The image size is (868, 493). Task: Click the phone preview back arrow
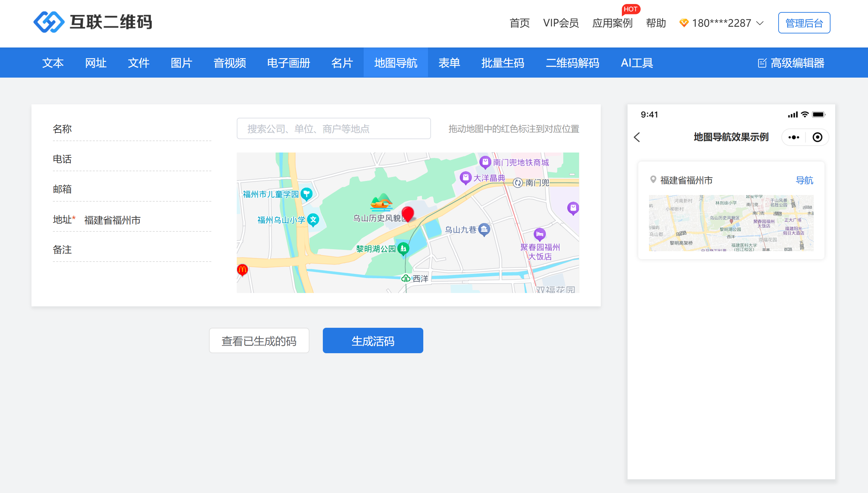click(637, 137)
